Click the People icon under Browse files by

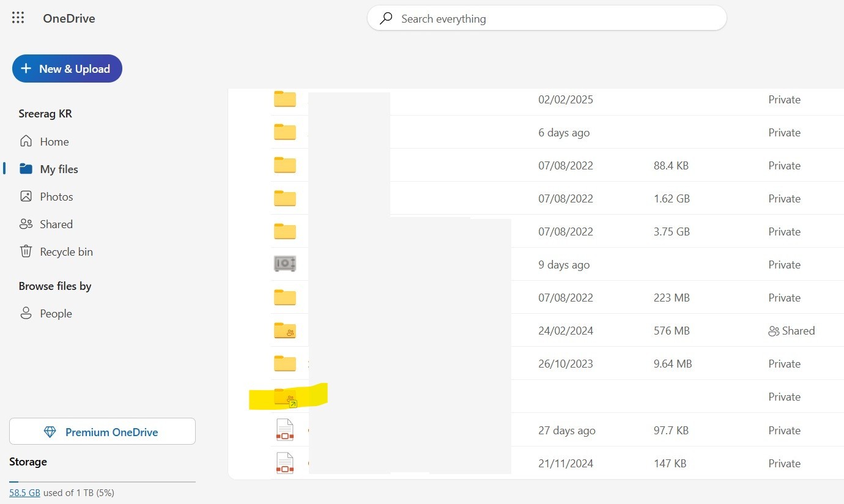(x=26, y=313)
